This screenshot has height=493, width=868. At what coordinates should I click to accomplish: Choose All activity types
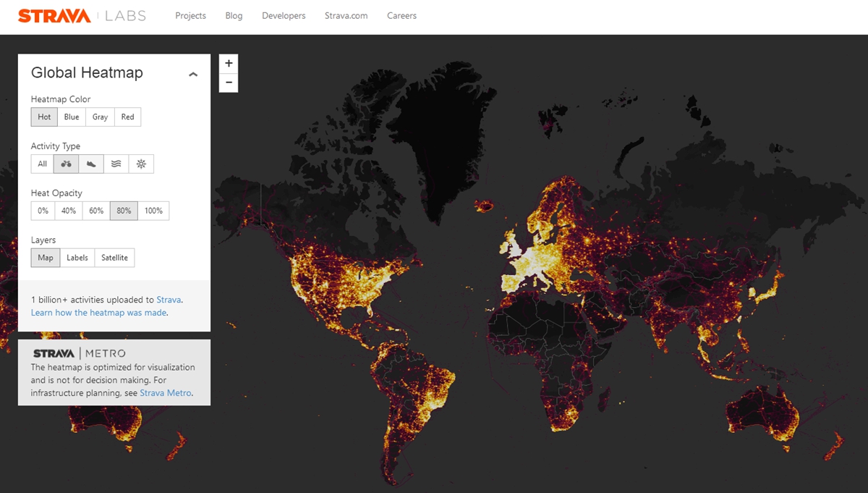[x=43, y=164]
